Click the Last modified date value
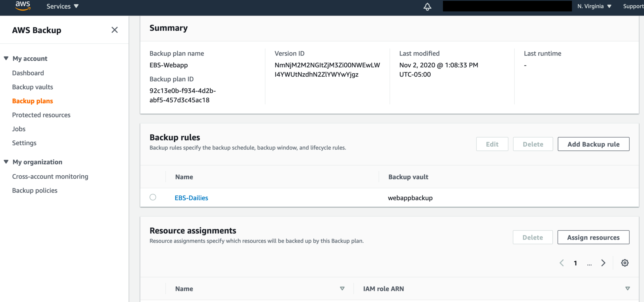644x302 pixels. tap(438, 70)
